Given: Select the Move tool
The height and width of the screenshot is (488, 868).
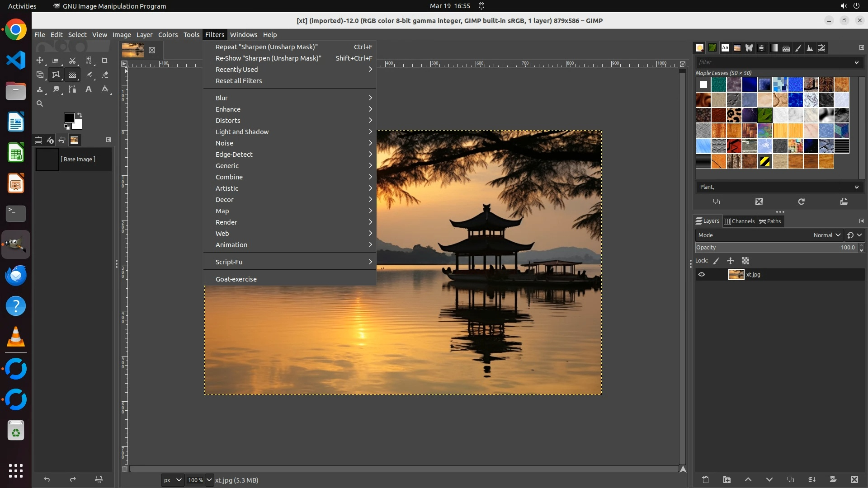Looking at the screenshot, I should pyautogui.click(x=40, y=60).
